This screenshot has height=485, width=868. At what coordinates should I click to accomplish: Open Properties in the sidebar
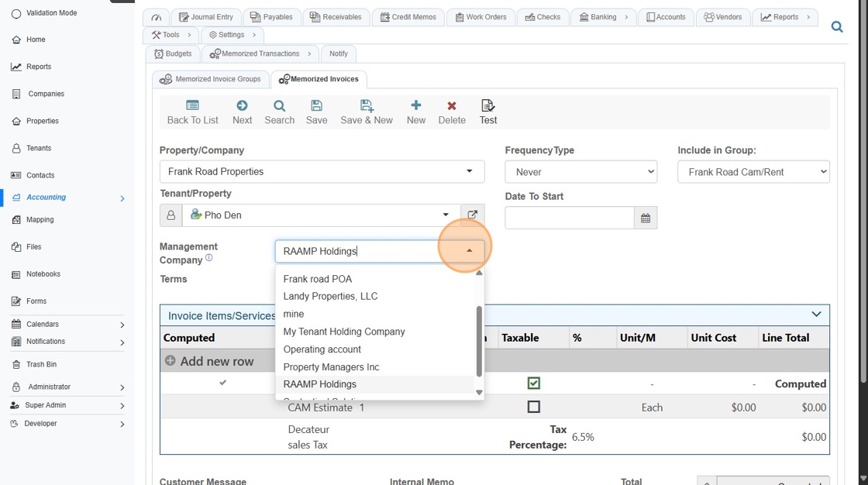42,121
